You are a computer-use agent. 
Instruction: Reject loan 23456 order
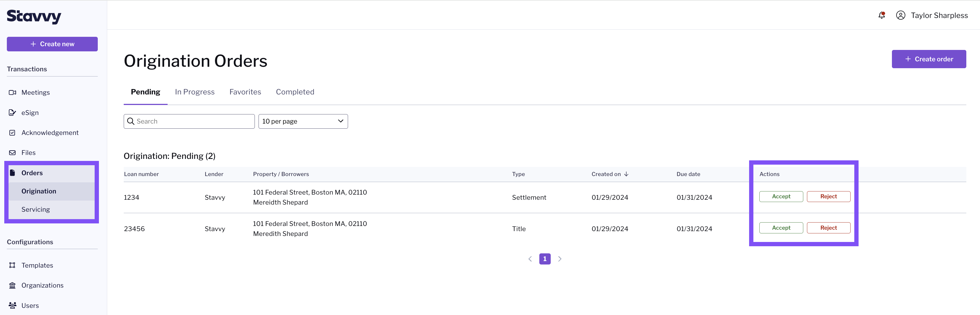(828, 228)
